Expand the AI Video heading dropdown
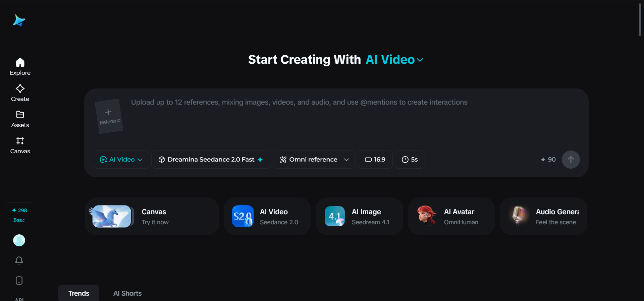 pyautogui.click(x=394, y=60)
